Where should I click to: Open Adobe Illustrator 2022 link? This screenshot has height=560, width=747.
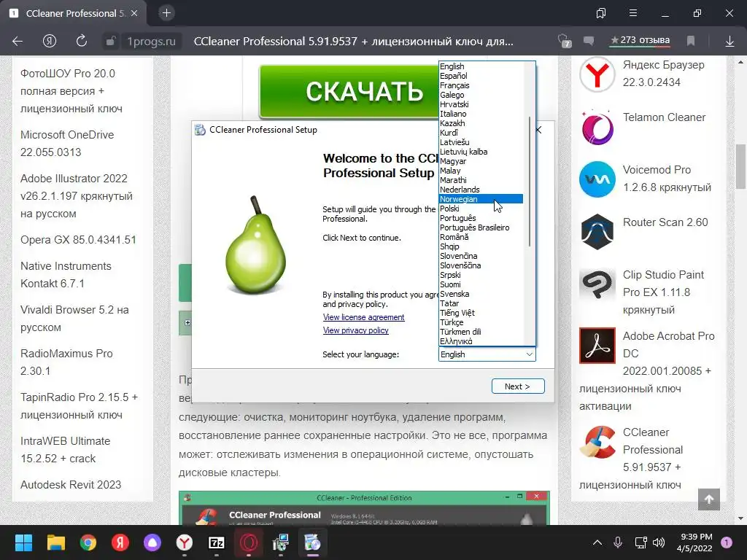[76, 195]
